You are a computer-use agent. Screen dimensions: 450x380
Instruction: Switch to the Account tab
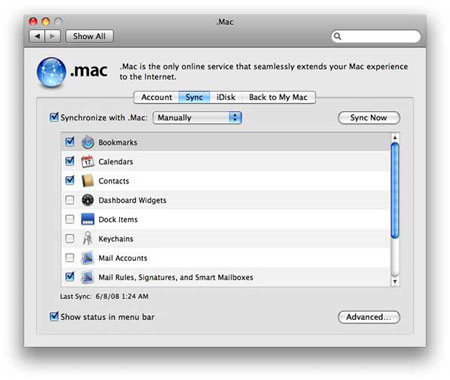tap(156, 97)
